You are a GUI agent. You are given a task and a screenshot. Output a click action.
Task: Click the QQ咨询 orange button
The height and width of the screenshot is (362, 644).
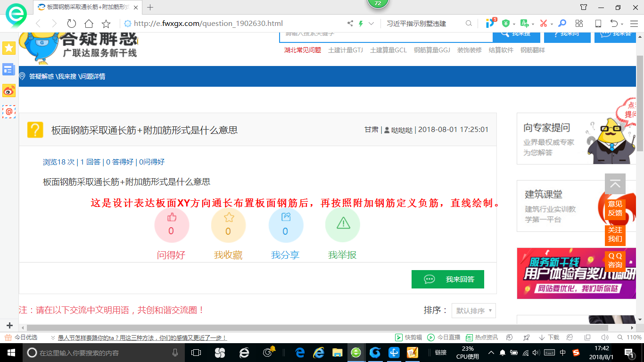(x=615, y=260)
